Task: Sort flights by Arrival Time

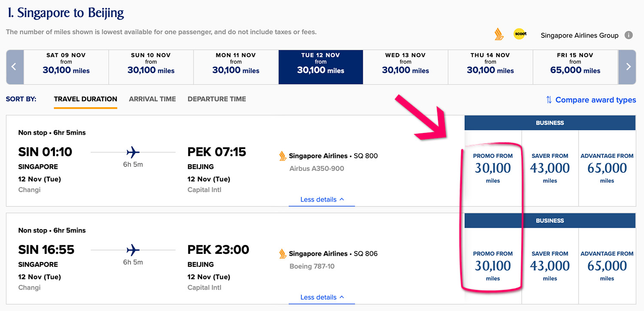Action: point(152,99)
